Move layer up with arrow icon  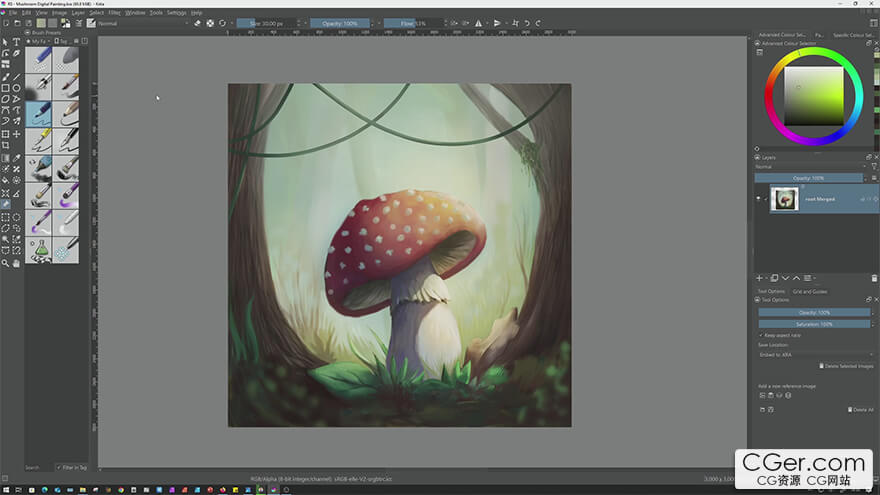796,278
